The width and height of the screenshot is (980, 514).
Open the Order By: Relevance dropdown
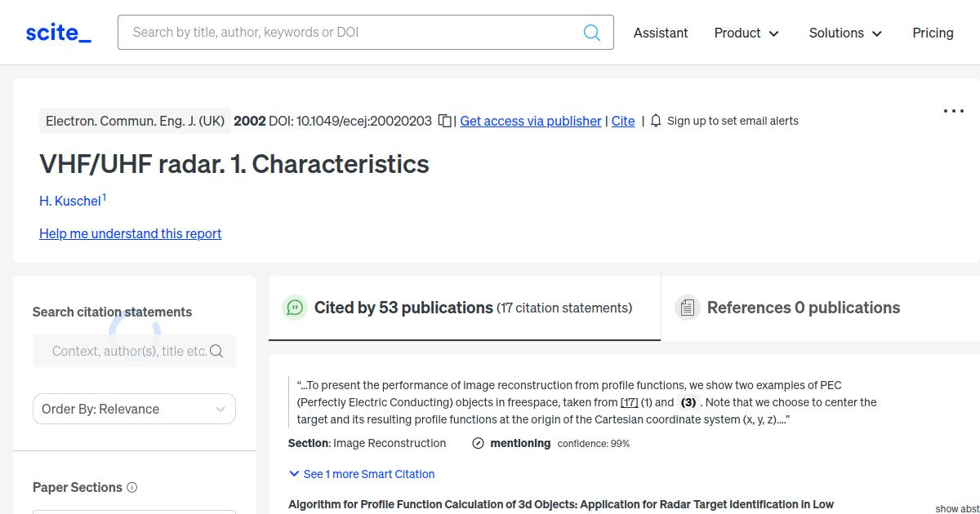point(134,409)
